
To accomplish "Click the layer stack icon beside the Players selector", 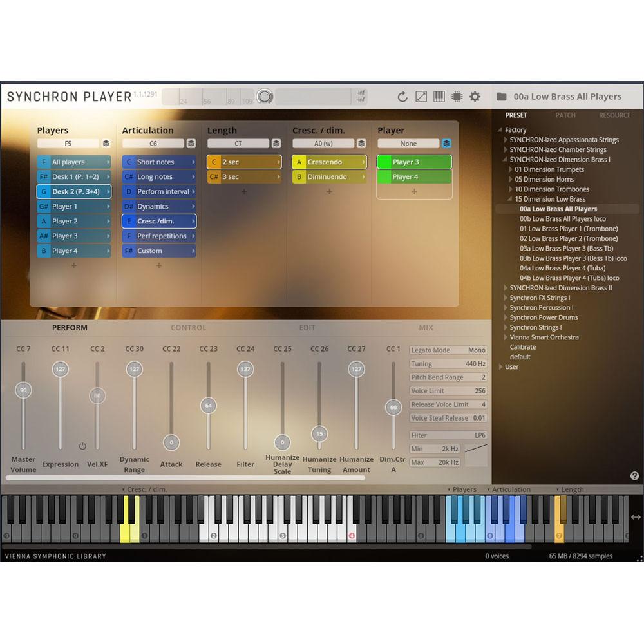I will click(106, 143).
